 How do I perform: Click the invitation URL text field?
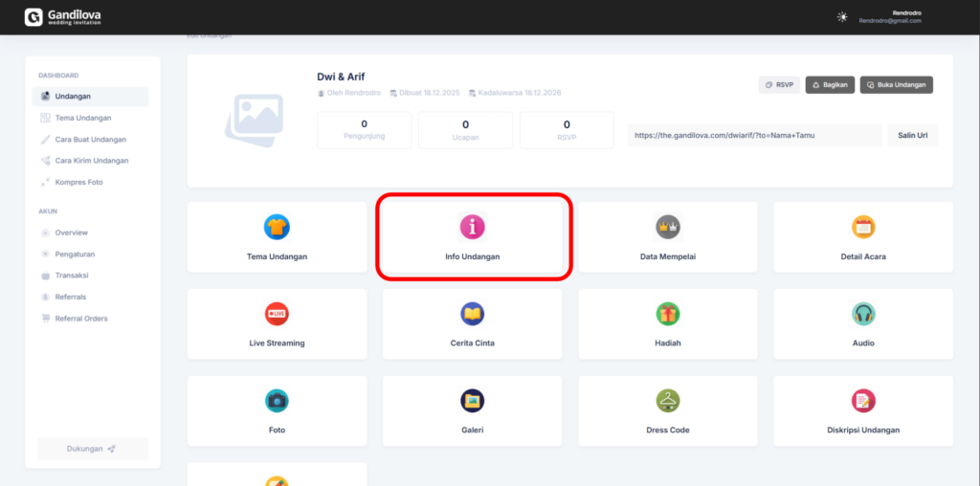(754, 136)
